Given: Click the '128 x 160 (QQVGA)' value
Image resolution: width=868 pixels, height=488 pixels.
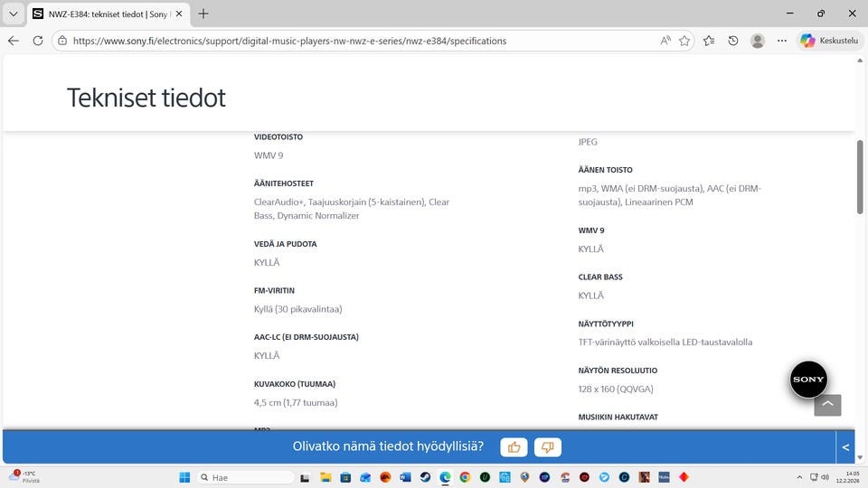Looking at the screenshot, I should coord(616,389).
